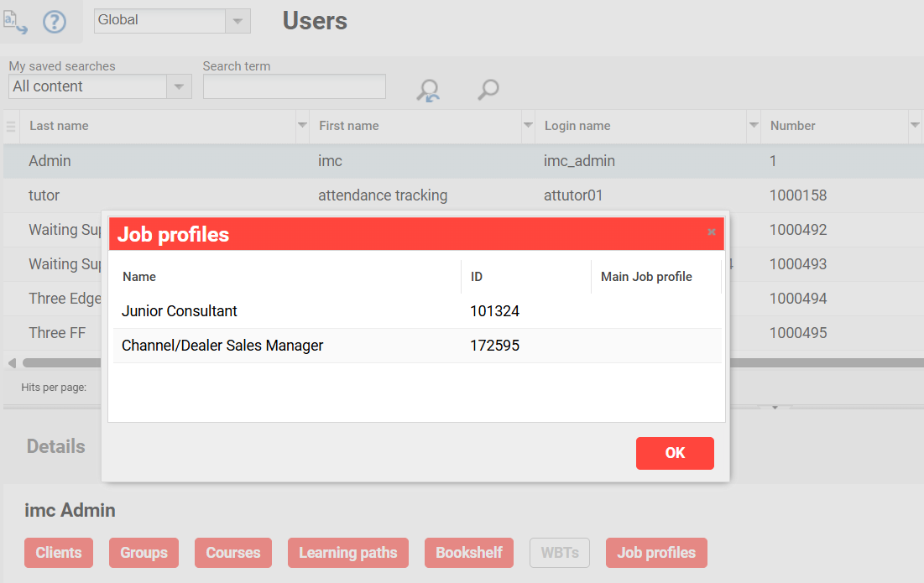Click the WBTs button
This screenshot has height=583, width=924.
(559, 552)
